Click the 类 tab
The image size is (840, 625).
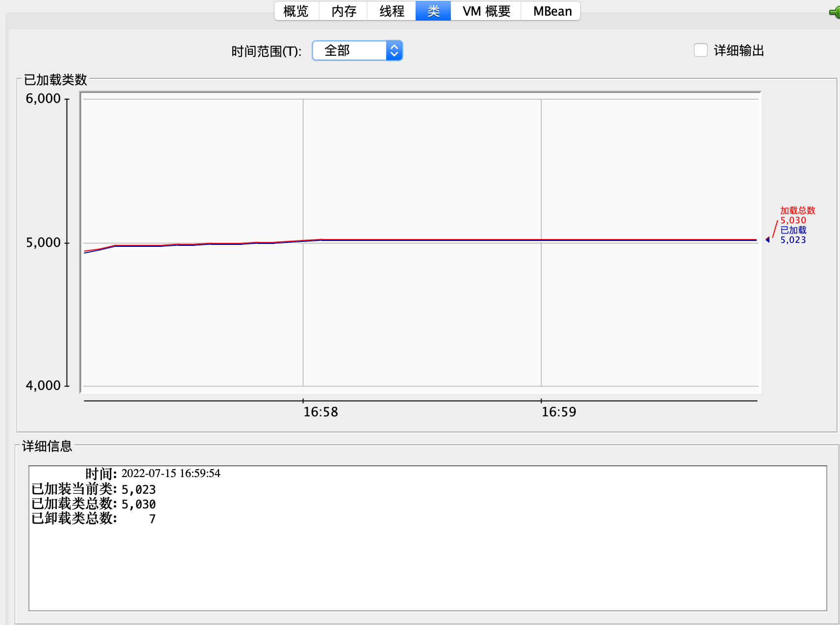(x=433, y=11)
